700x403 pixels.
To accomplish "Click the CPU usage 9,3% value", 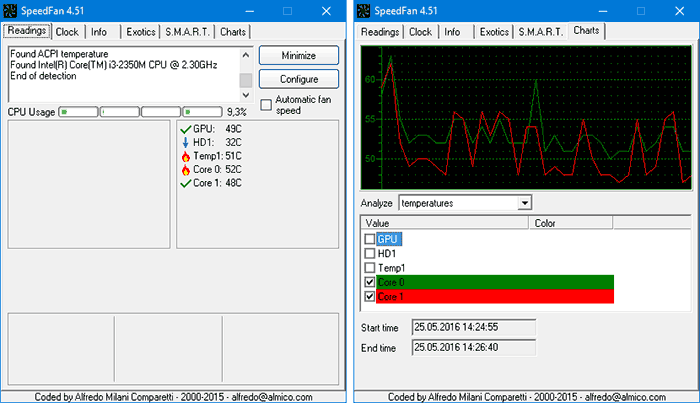I will pos(237,112).
